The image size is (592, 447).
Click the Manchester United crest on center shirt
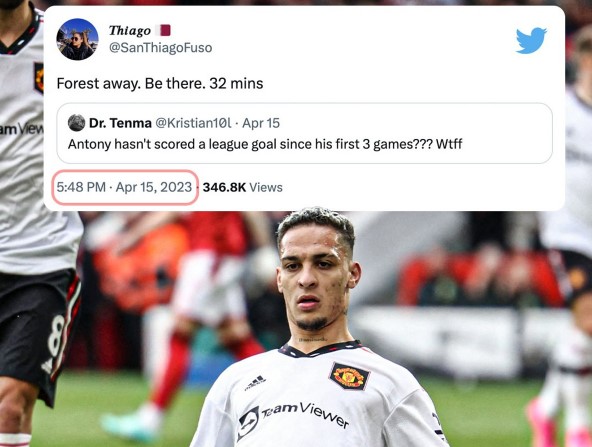point(349,376)
